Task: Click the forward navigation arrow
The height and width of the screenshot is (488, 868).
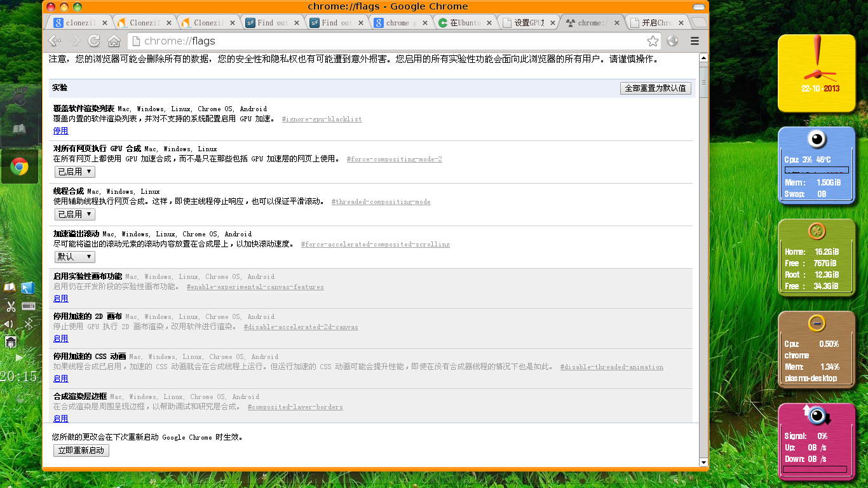Action: pos(75,41)
